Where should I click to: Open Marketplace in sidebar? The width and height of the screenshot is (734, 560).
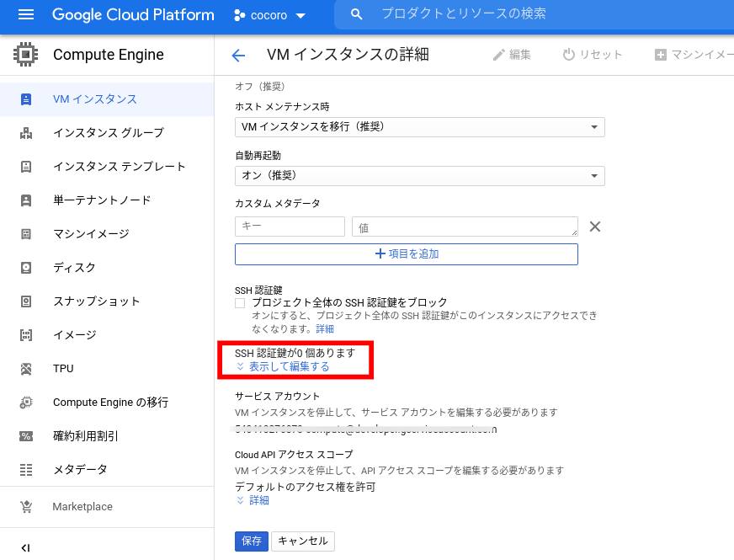[x=107, y=507]
